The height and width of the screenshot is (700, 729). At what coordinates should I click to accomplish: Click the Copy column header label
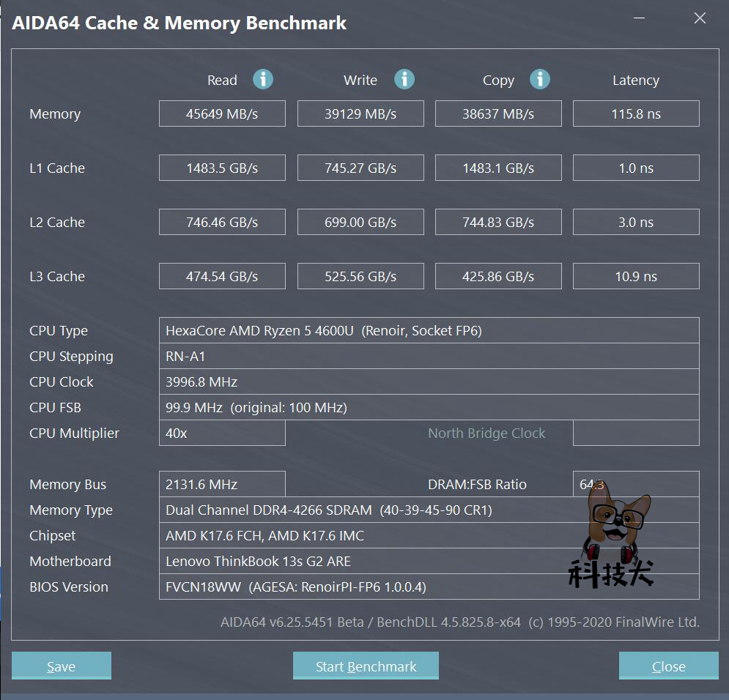[x=498, y=81]
